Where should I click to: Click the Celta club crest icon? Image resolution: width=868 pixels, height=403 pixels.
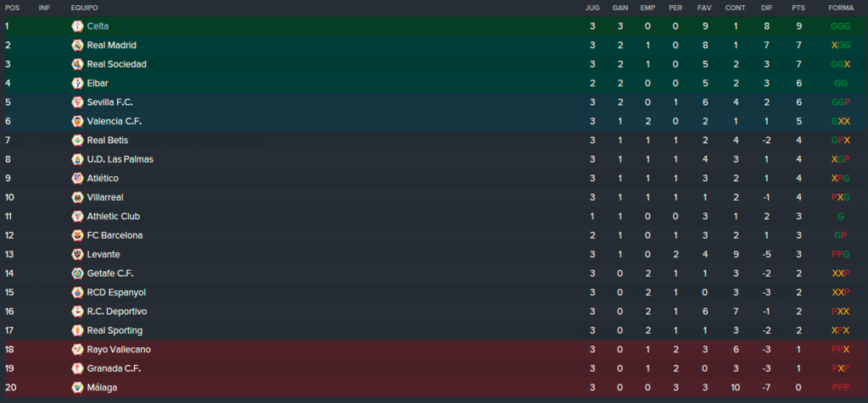pyautogui.click(x=77, y=26)
